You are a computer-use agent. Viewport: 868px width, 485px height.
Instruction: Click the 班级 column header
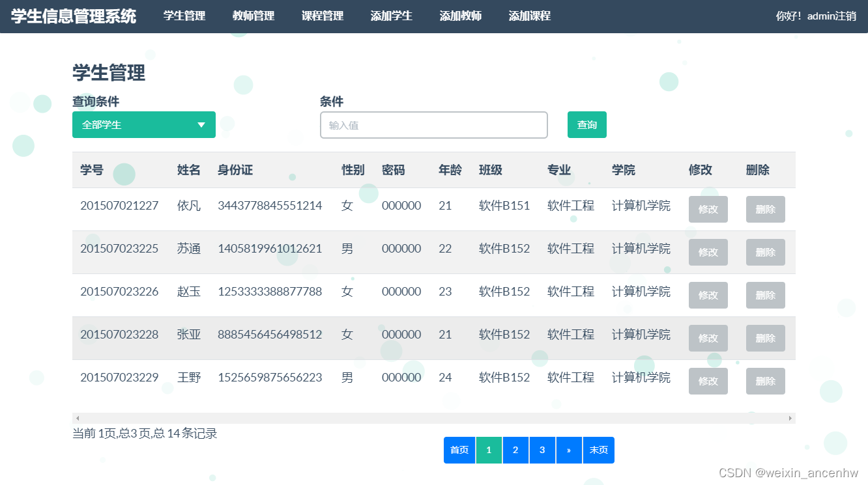pos(491,171)
